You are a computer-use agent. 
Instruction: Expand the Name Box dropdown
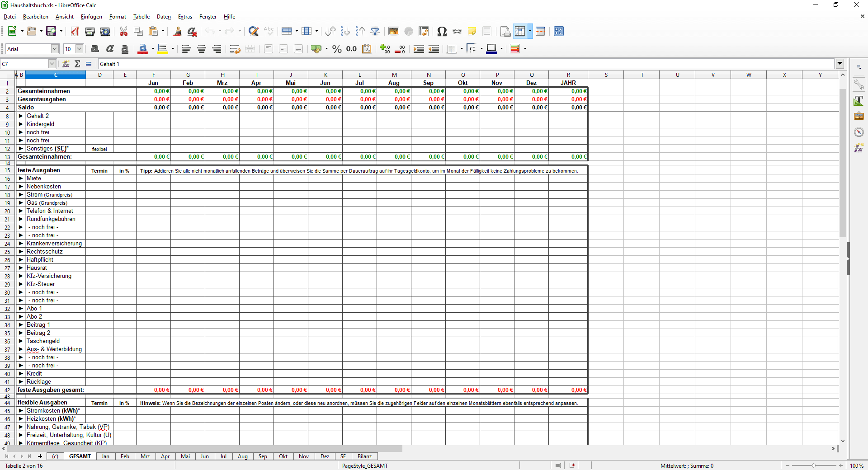[52, 64]
